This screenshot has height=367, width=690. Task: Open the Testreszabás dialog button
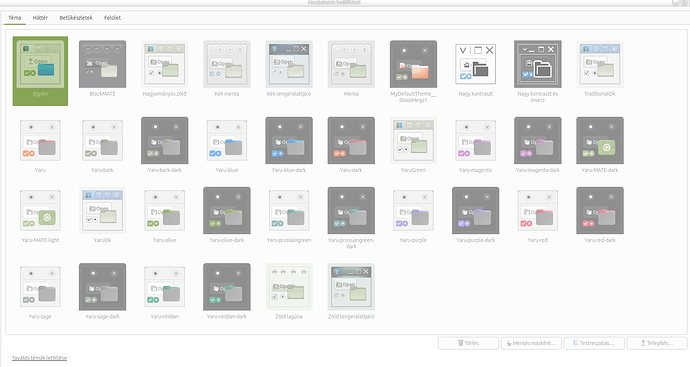(594, 343)
